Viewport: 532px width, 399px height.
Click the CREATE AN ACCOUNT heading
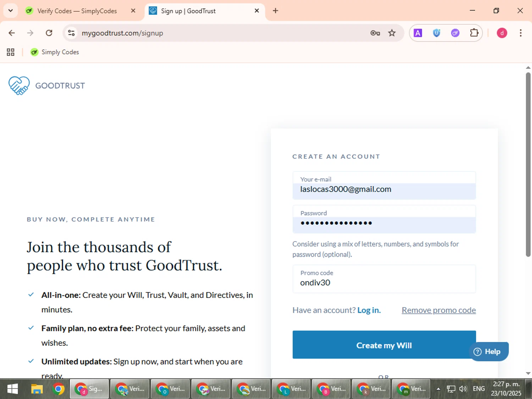coord(336,156)
